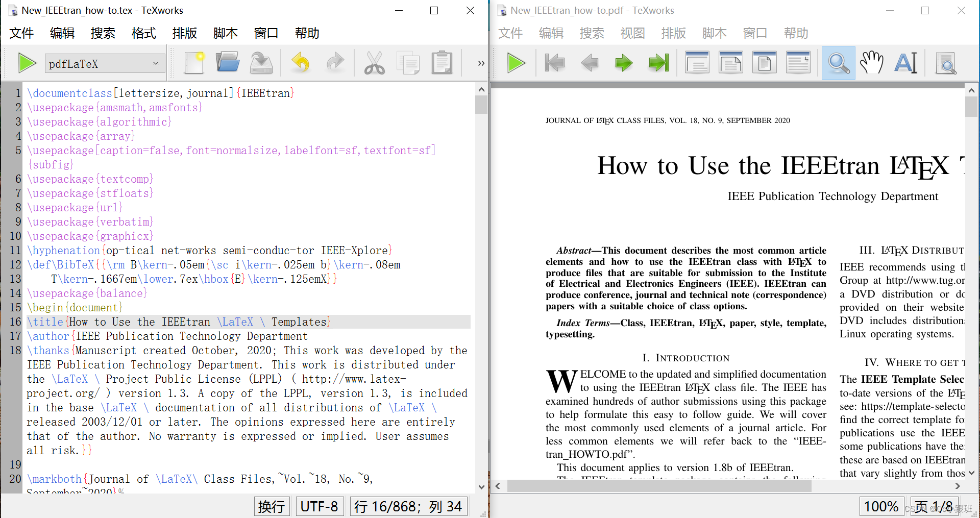Activate the text select tool (AI icon)
This screenshot has height=518, width=980.
click(906, 63)
